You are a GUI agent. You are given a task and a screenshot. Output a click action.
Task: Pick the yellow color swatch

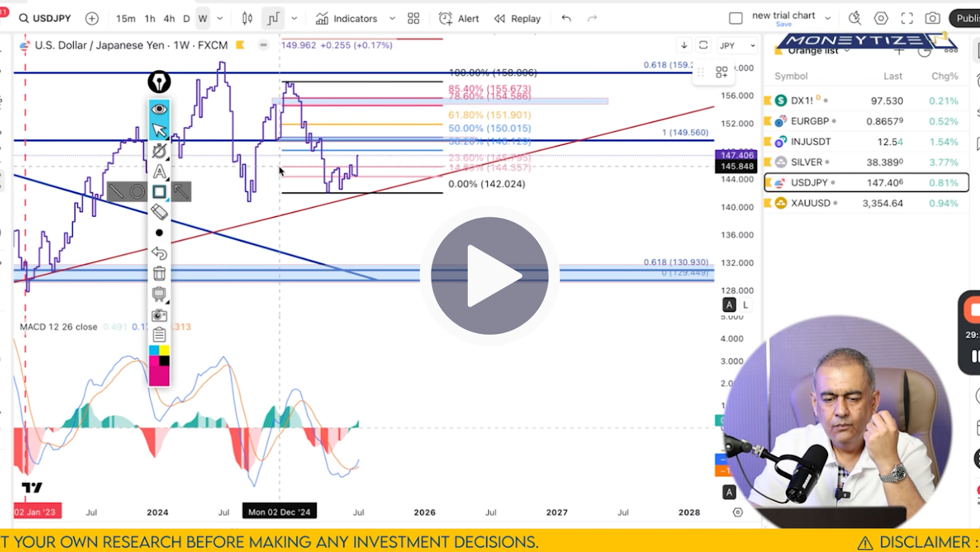pyautogui.click(x=165, y=350)
